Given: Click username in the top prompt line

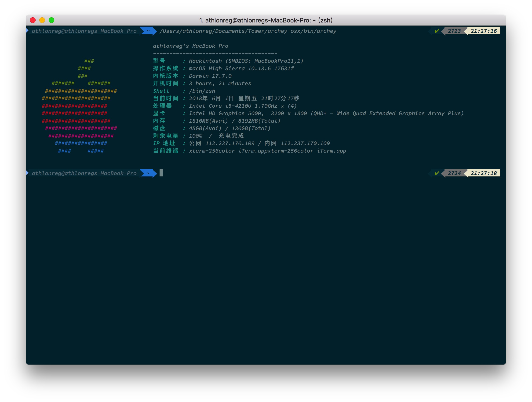Looking at the screenshot, I should (x=84, y=31).
